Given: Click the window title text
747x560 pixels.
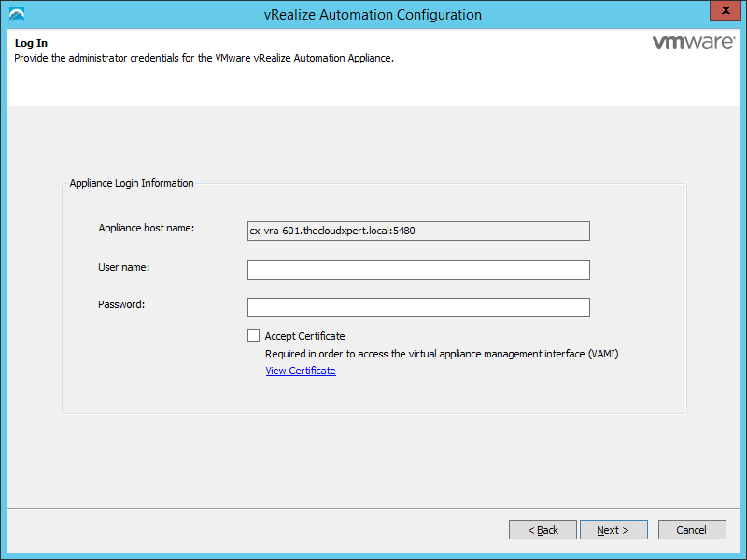Looking at the screenshot, I should [373, 15].
